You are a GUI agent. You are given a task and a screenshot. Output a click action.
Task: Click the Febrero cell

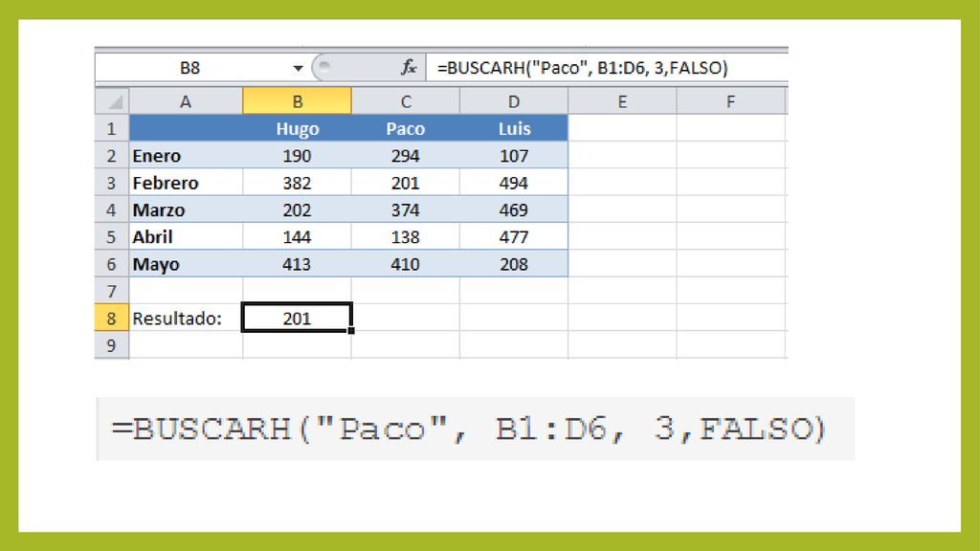186,183
